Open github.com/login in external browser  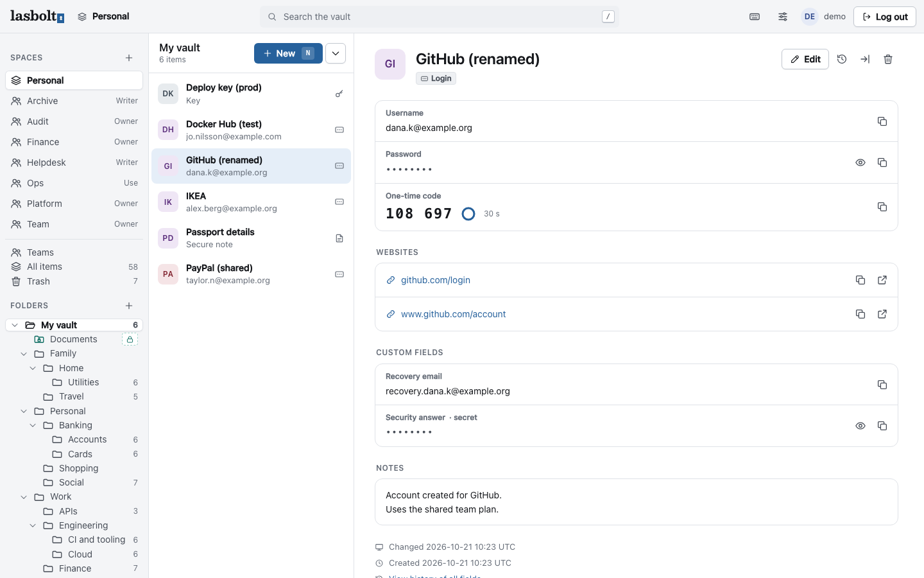882,280
